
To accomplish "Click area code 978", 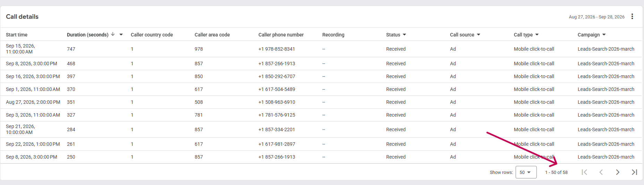I will (x=199, y=49).
